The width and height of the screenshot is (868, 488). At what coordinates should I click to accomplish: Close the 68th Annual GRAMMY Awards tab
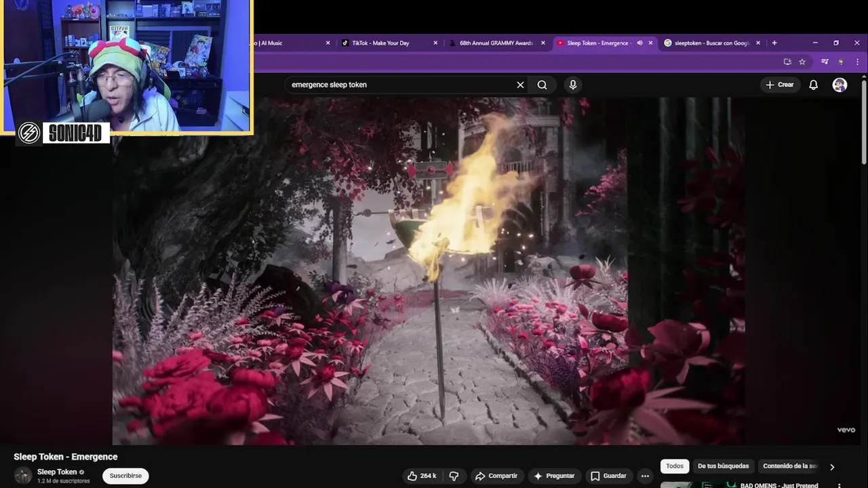pyautogui.click(x=542, y=43)
